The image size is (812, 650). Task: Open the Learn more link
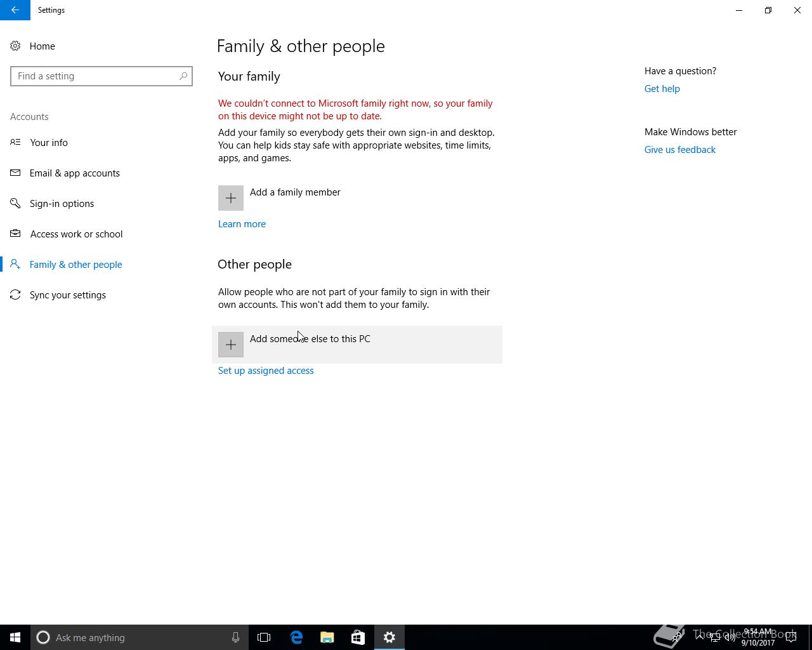[242, 224]
